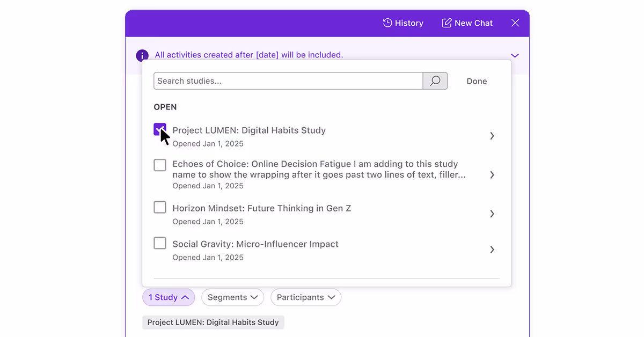Screen dimensions: 644x337
Task: Uncheck Project LUMEN: Digital Habits Study
Action: click(160, 129)
